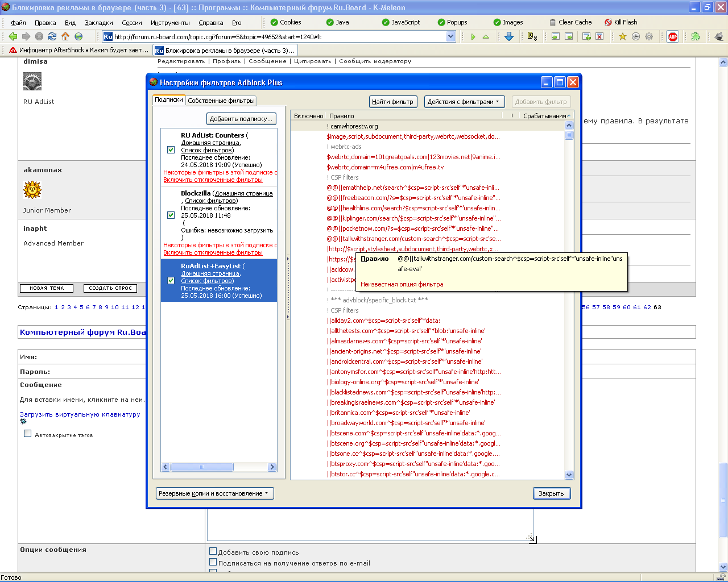Image resolution: width=728 pixels, height=582 pixels.
Task: Toggle the Popups privacy option
Action: tap(452, 22)
